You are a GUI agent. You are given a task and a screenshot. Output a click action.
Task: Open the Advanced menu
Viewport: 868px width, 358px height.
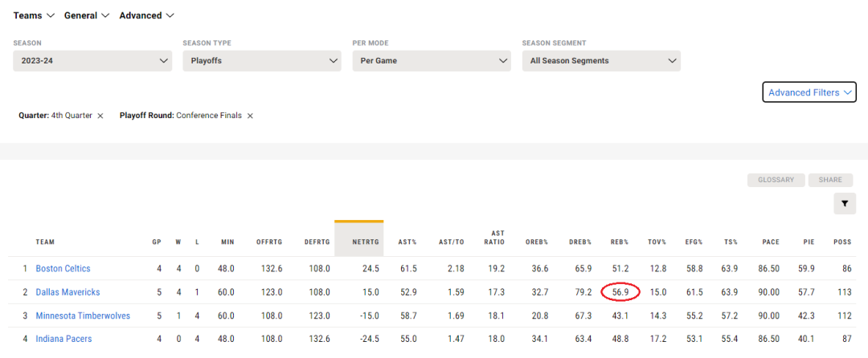pyautogui.click(x=147, y=15)
